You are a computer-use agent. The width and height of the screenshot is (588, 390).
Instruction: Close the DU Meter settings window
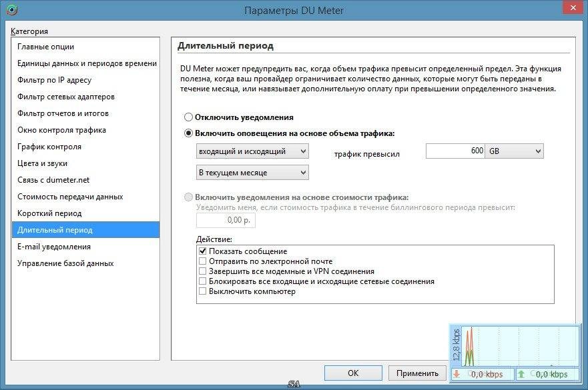click(573, 7)
